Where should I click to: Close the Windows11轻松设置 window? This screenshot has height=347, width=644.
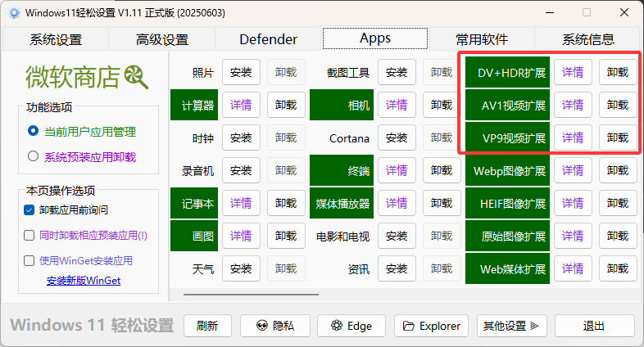624,13
